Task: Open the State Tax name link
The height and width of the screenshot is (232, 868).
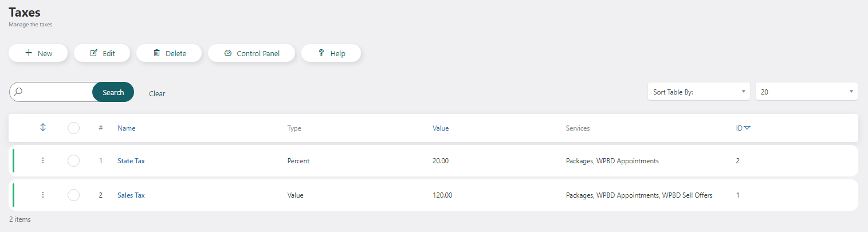Action: 131,161
